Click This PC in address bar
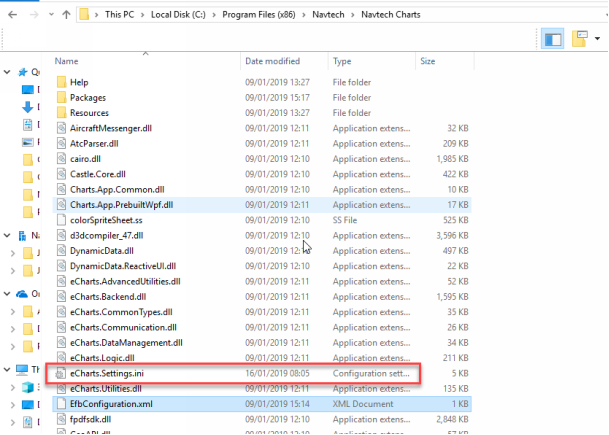609x435 pixels. click(119, 15)
